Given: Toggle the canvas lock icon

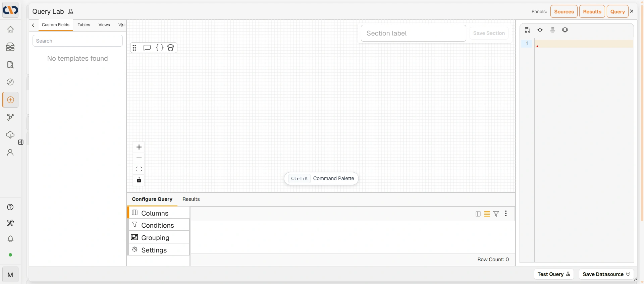Looking at the screenshot, I should 139,180.
